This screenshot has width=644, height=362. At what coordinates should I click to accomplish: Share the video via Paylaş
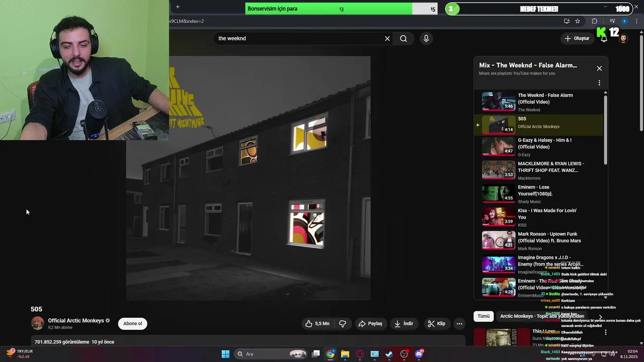[x=370, y=324]
